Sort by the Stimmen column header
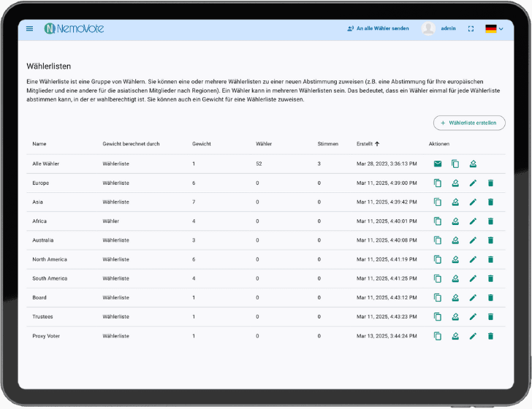The image size is (532, 409). 327,144
